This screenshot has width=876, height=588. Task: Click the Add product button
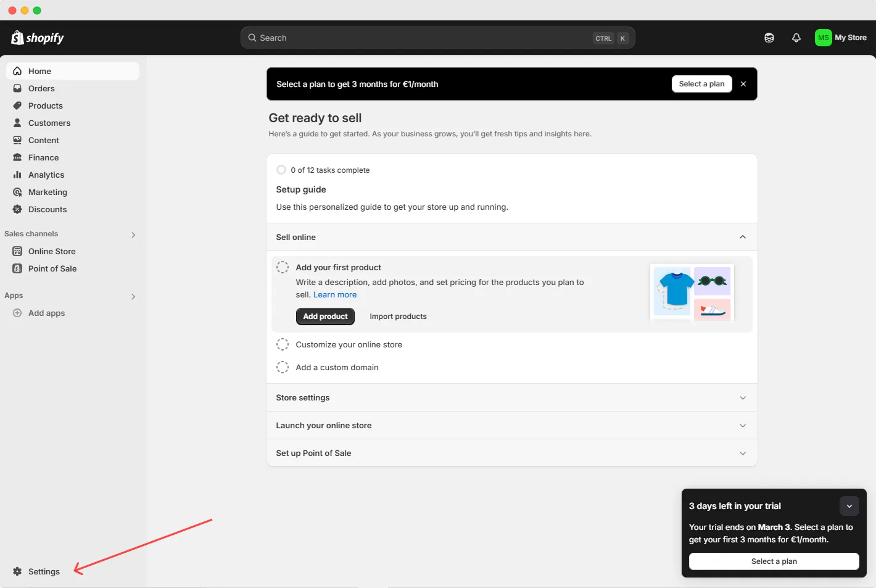[x=325, y=316]
